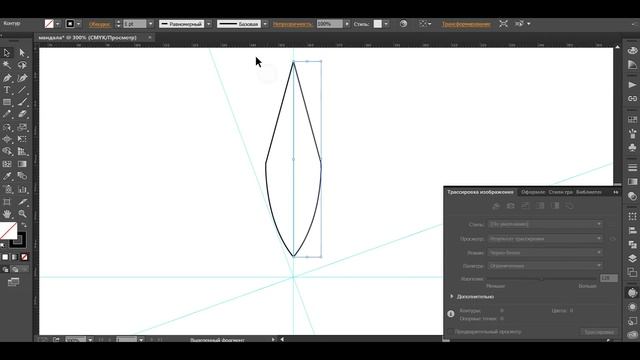640x360 pixels.
Task: Open fill color dropdown in control bar
Action: click(x=58, y=24)
